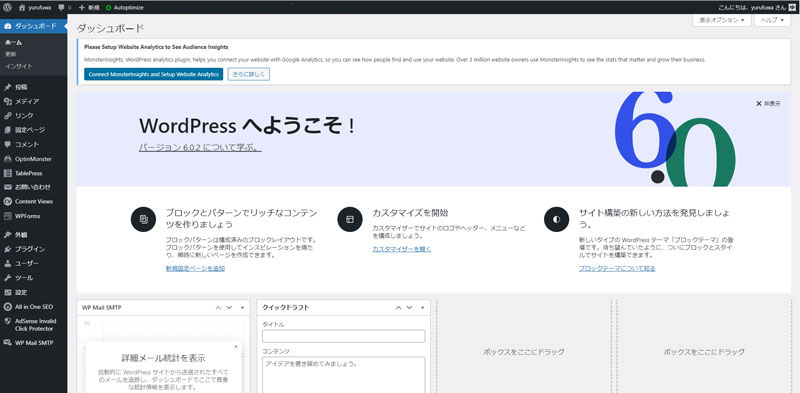Open the Users icon (ユーザー)
The width and height of the screenshot is (800, 393).
click(x=7, y=263)
